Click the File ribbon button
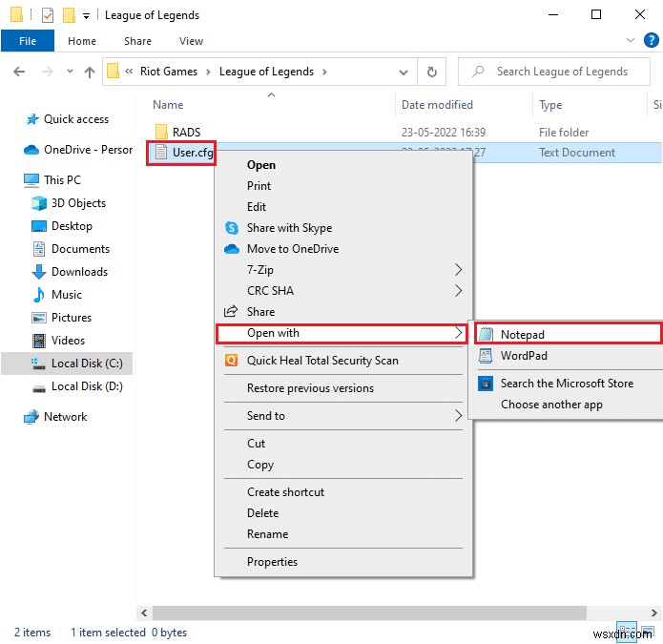Screen dimensions: 663x644 pyautogui.click(x=28, y=41)
